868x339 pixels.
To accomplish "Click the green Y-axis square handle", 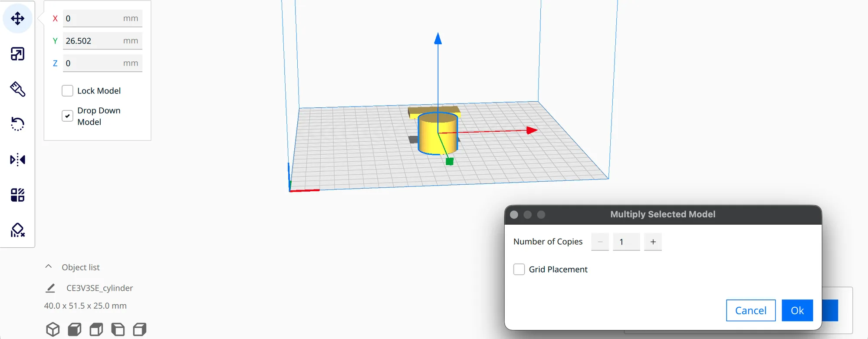I will [450, 162].
